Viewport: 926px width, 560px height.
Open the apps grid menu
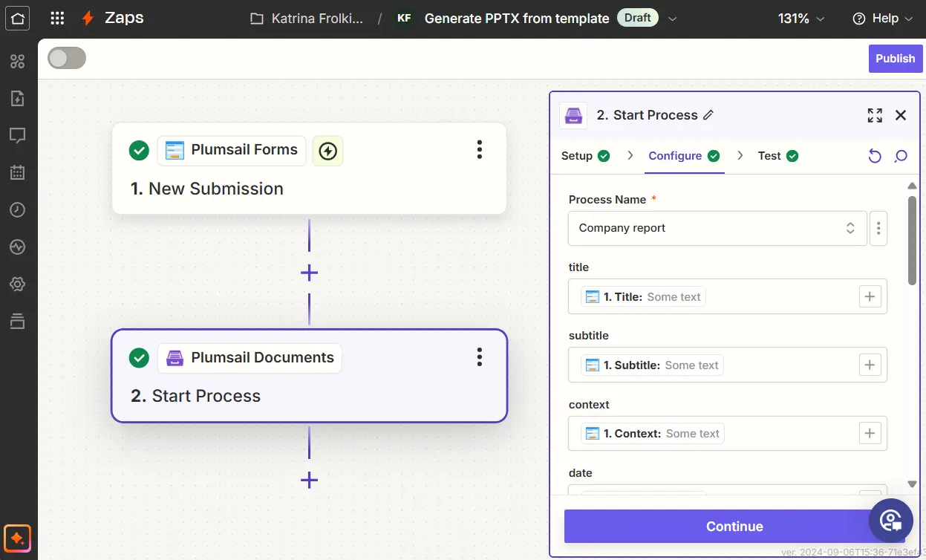[x=57, y=18]
